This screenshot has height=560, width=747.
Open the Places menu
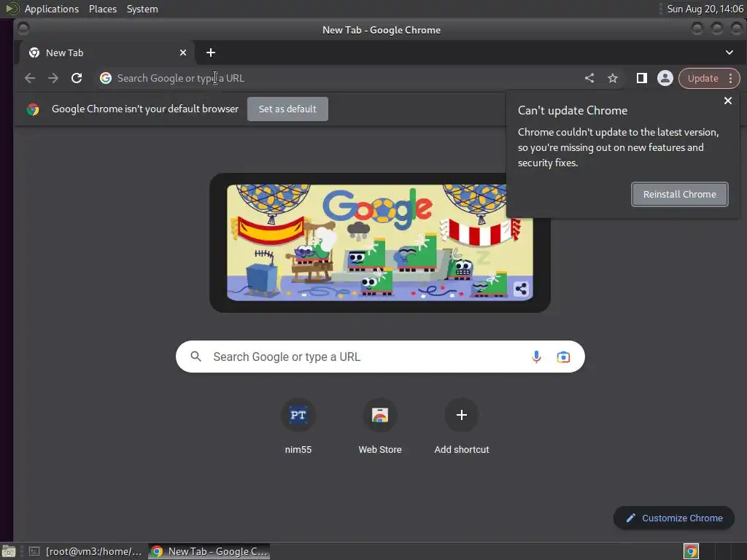point(102,9)
